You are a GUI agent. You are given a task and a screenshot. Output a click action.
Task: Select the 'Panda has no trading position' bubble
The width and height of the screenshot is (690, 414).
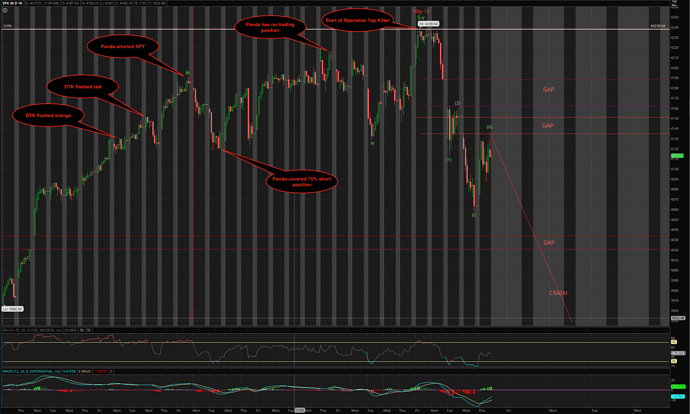click(x=270, y=27)
